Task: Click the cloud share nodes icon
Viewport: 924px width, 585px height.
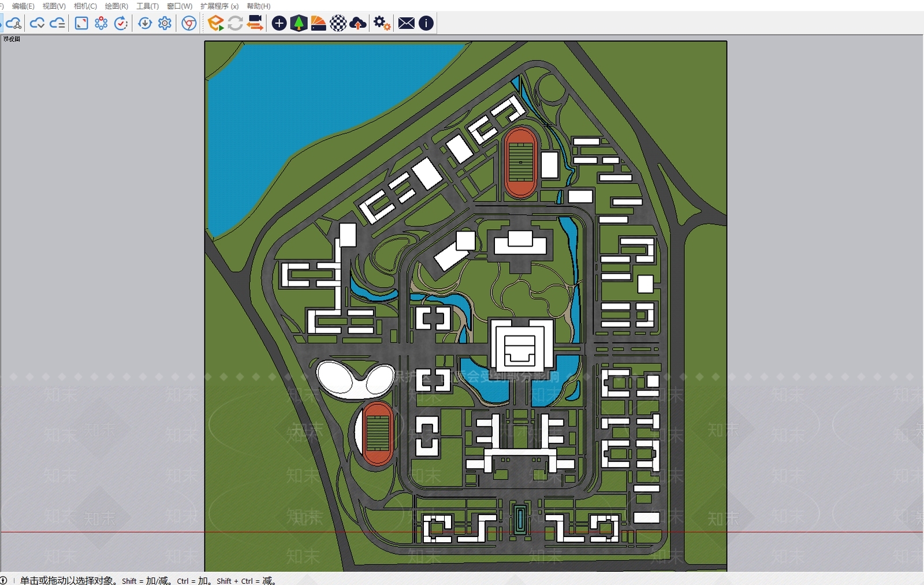Action: (x=13, y=23)
